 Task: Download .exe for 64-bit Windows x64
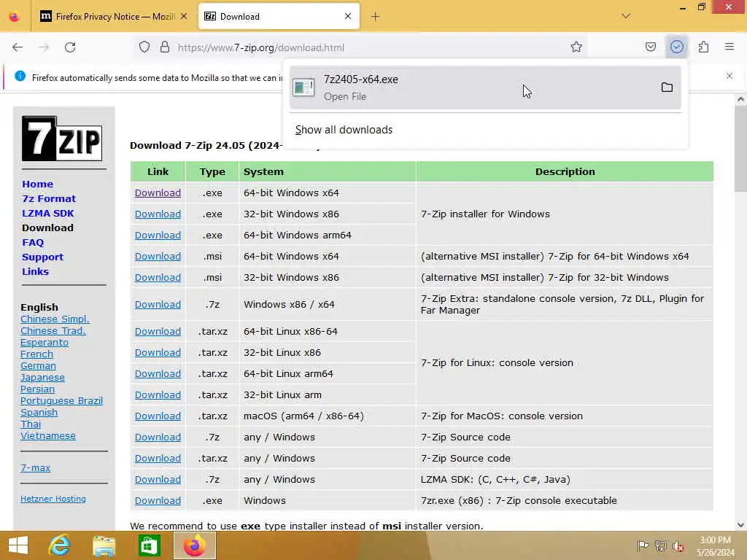pos(158,192)
